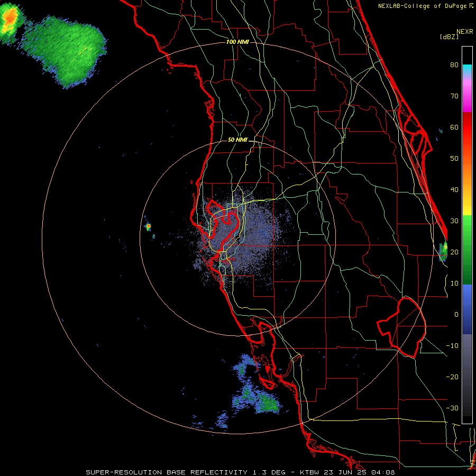
Task: Click the 40 dBZ value on the scale
Action: [x=454, y=190]
